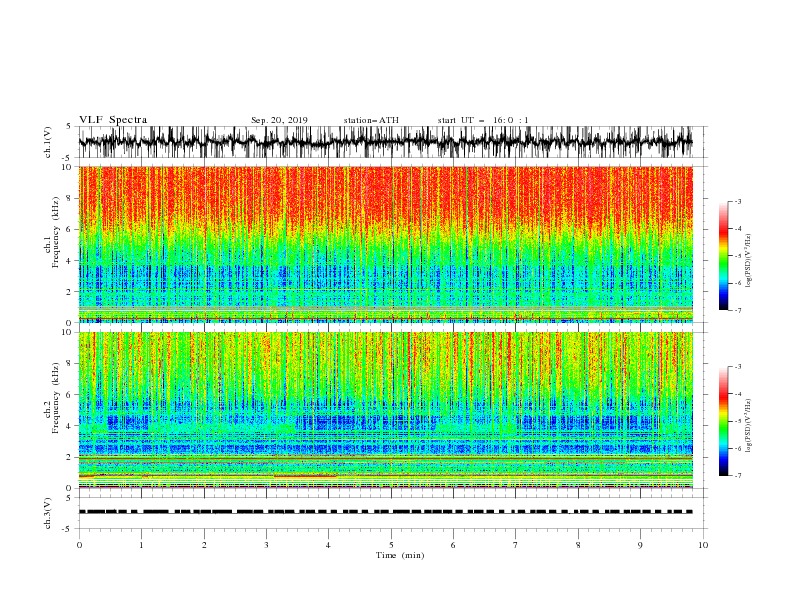Click the time axis tick label "9"

click(x=640, y=545)
